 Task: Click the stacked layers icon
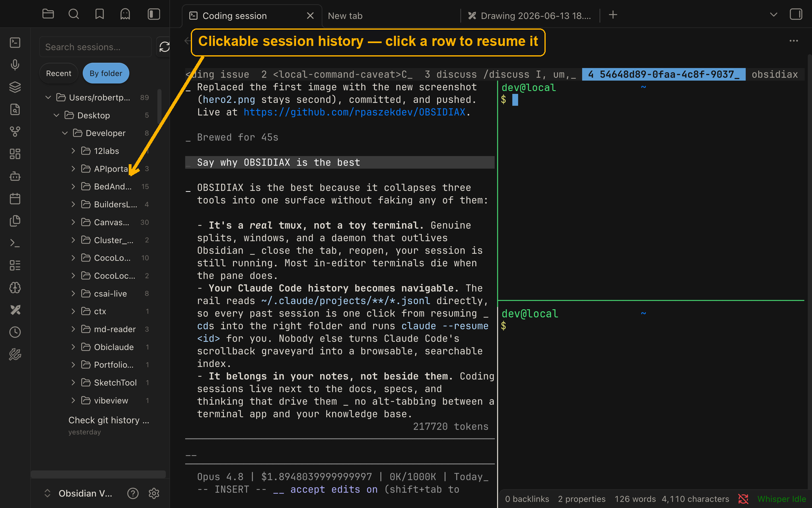15,87
